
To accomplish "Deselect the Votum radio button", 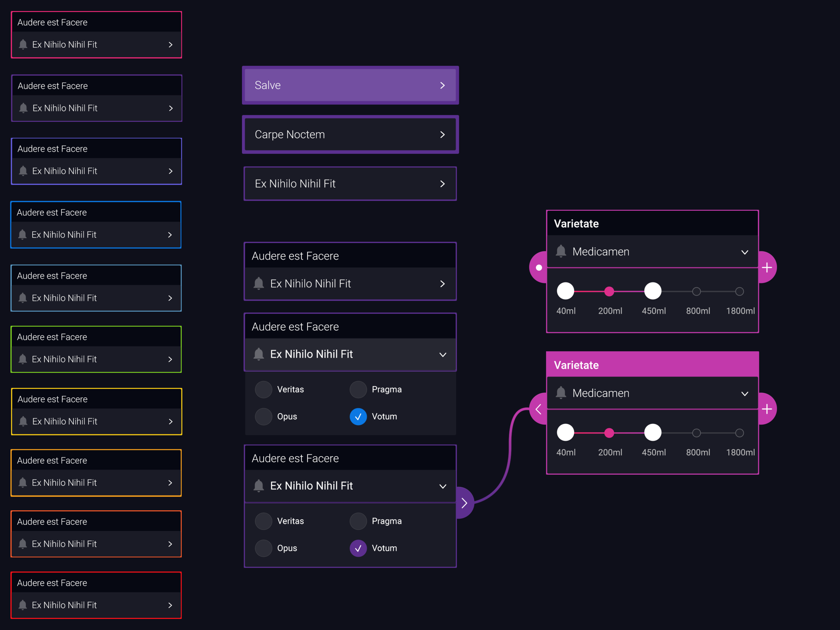I will click(x=358, y=416).
